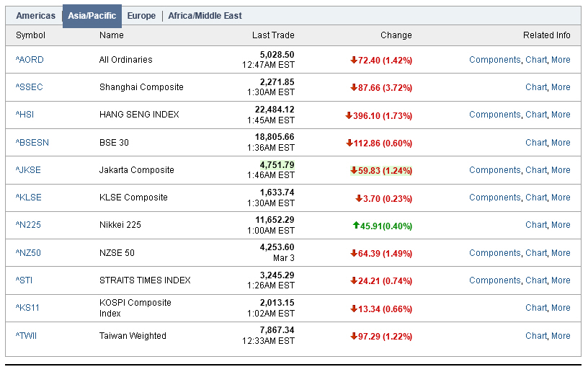
Task: View Components for Jakarta Composite
Action: (494, 170)
